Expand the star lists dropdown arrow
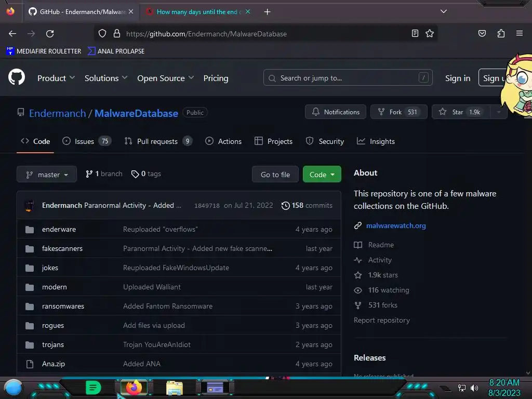532x399 pixels. pos(498,112)
